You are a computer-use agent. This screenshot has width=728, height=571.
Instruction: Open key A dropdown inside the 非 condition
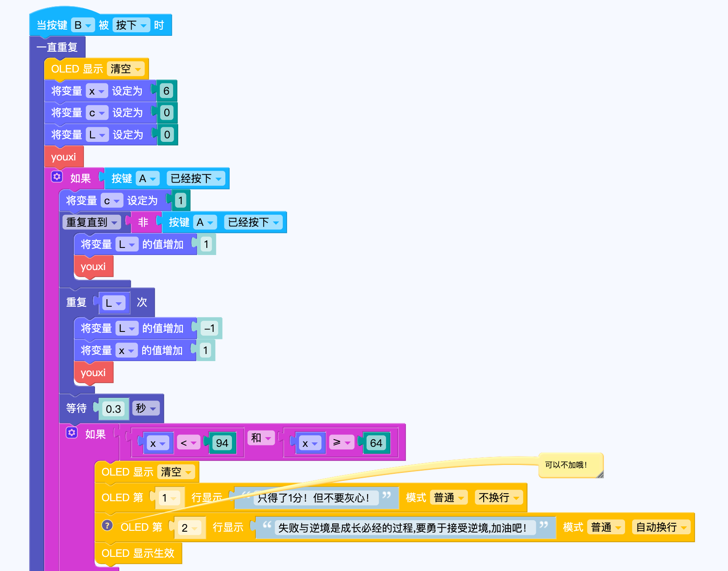pyautogui.click(x=205, y=222)
